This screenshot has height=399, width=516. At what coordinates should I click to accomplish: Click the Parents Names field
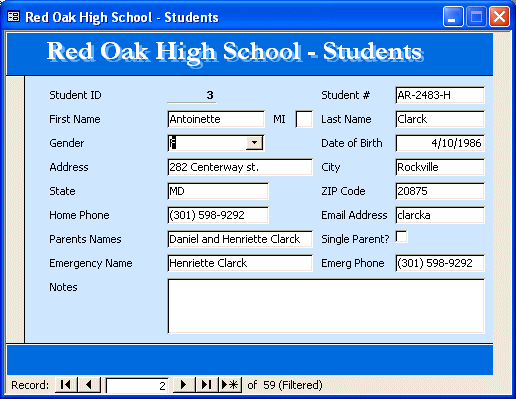pyautogui.click(x=240, y=239)
